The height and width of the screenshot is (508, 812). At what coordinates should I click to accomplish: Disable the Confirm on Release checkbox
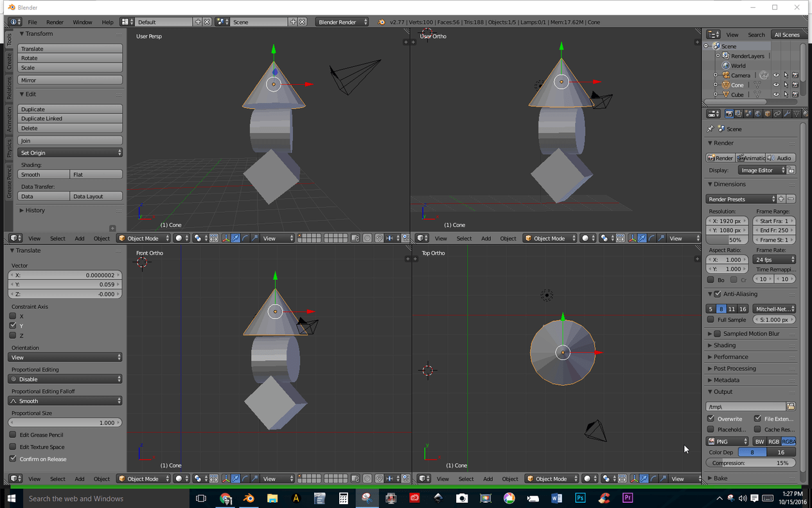(13, 458)
